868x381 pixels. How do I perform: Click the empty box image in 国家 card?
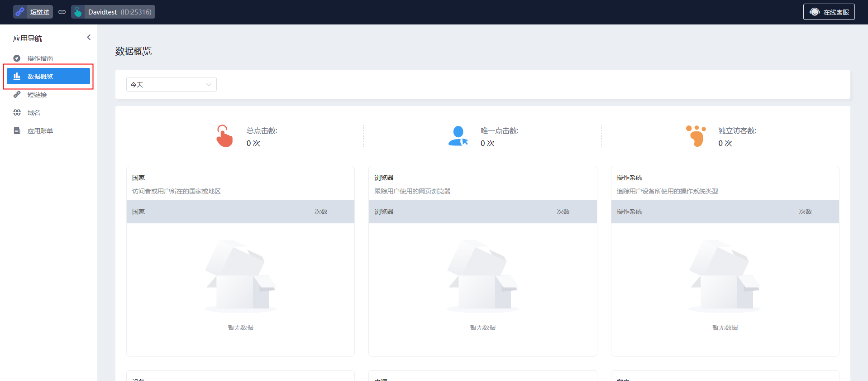(240, 276)
